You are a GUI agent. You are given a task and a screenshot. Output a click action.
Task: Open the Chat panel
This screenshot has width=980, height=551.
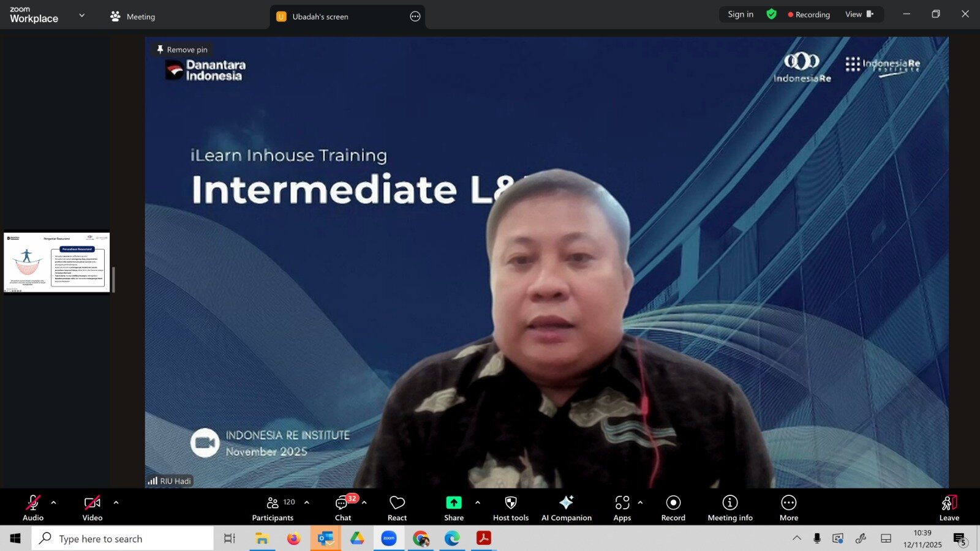pos(343,508)
